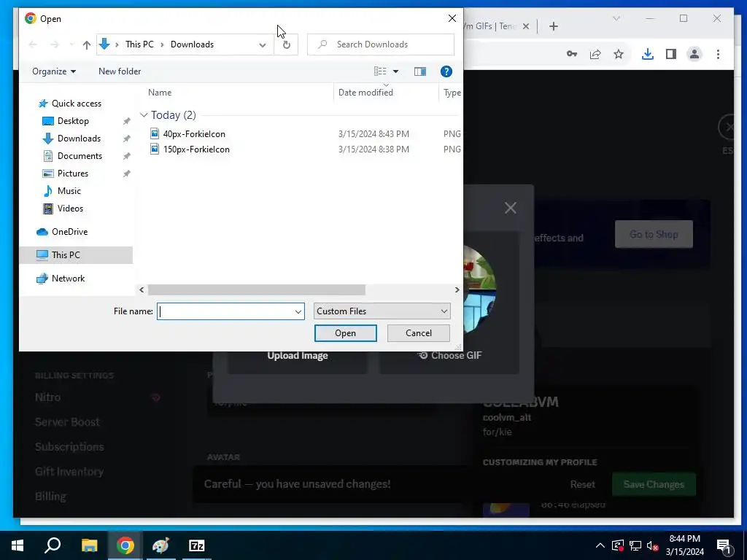Open Chrome downloads icon
Viewport: 747px width, 560px height.
(x=648, y=54)
